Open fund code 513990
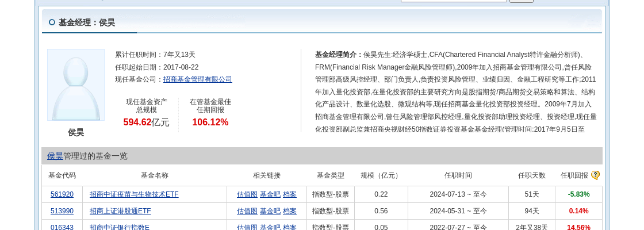 (62, 211)
